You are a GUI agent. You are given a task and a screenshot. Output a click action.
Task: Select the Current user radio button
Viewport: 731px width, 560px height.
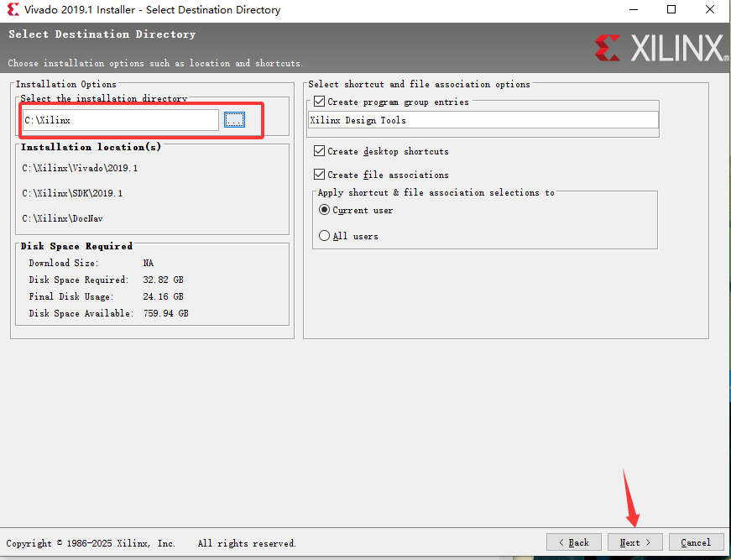[325, 210]
